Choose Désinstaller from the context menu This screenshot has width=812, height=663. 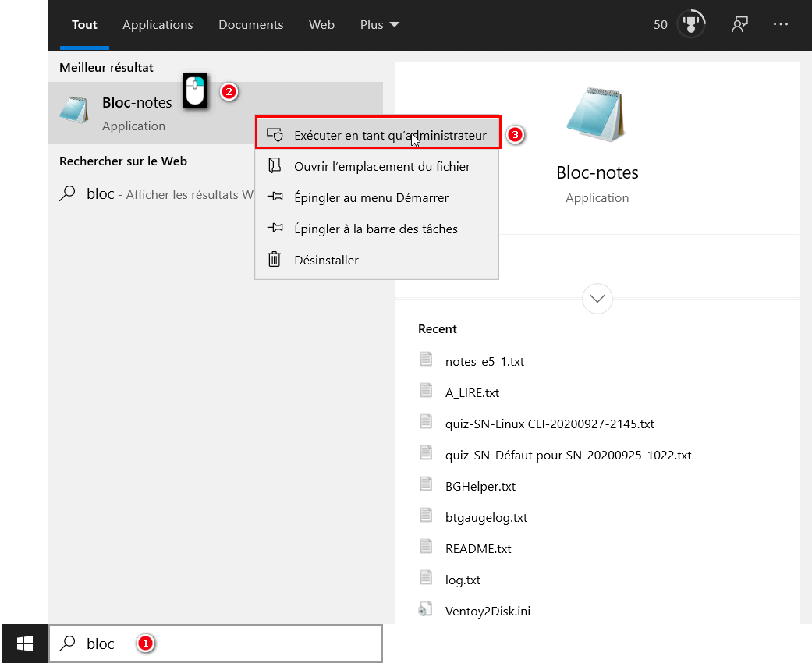377,260
